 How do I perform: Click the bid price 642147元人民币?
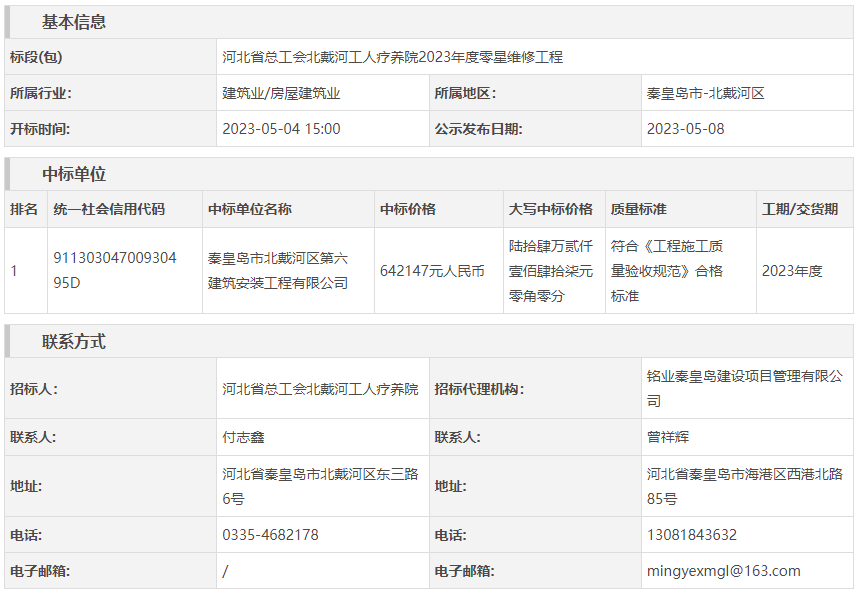(x=432, y=271)
